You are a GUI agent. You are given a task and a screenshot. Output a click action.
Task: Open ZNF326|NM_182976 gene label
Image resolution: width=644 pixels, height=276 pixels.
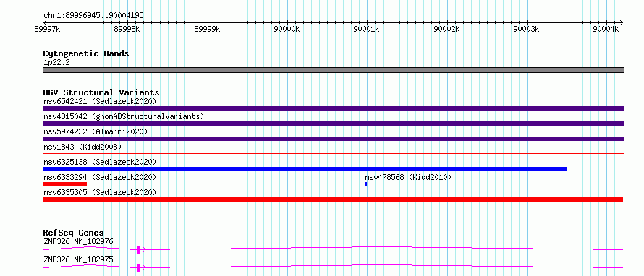pyautogui.click(x=78, y=241)
